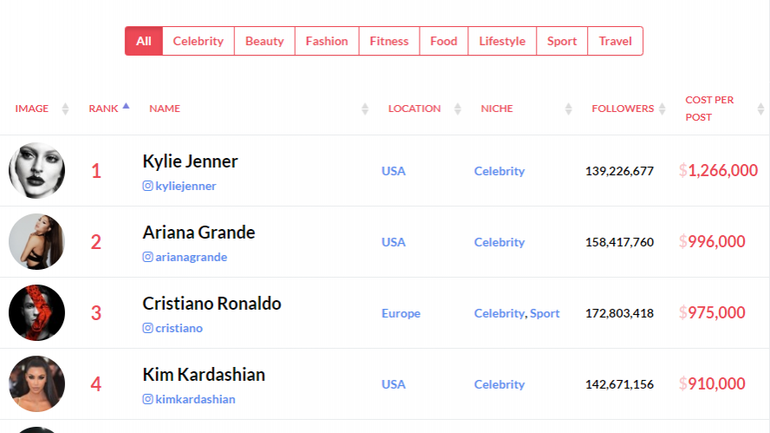This screenshot has height=433, width=770.
Task: Click rank number 1
Action: click(x=96, y=171)
